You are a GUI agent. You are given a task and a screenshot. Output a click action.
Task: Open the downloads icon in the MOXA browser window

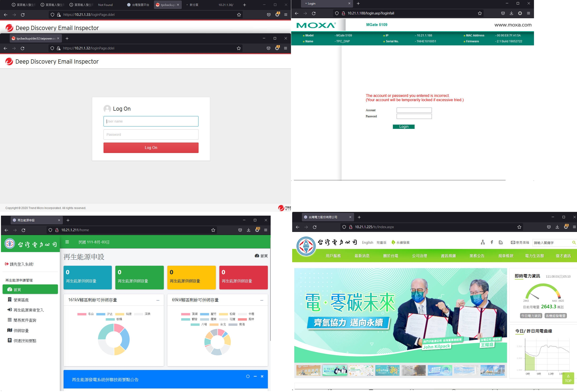pyautogui.click(x=512, y=13)
